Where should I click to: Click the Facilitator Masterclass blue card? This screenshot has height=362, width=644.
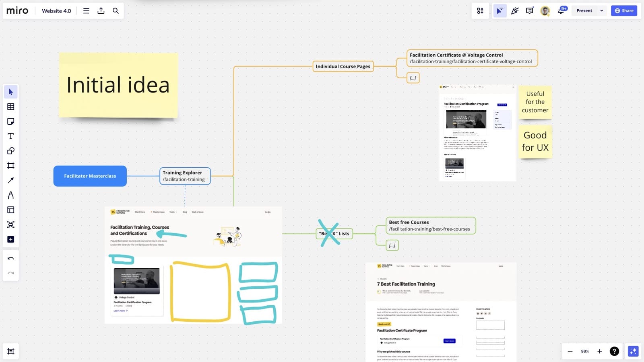tap(90, 176)
